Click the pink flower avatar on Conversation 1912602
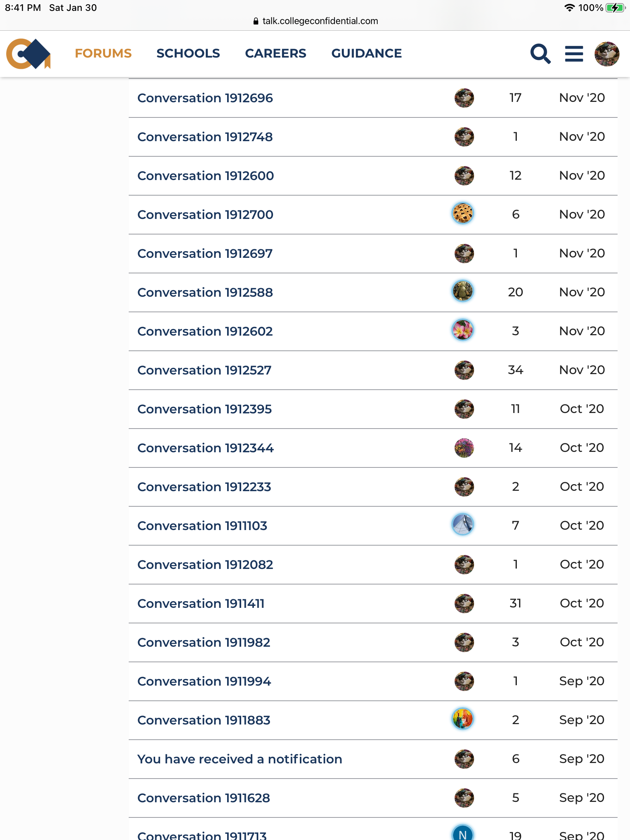Screen dimensions: 630x840 (463, 331)
